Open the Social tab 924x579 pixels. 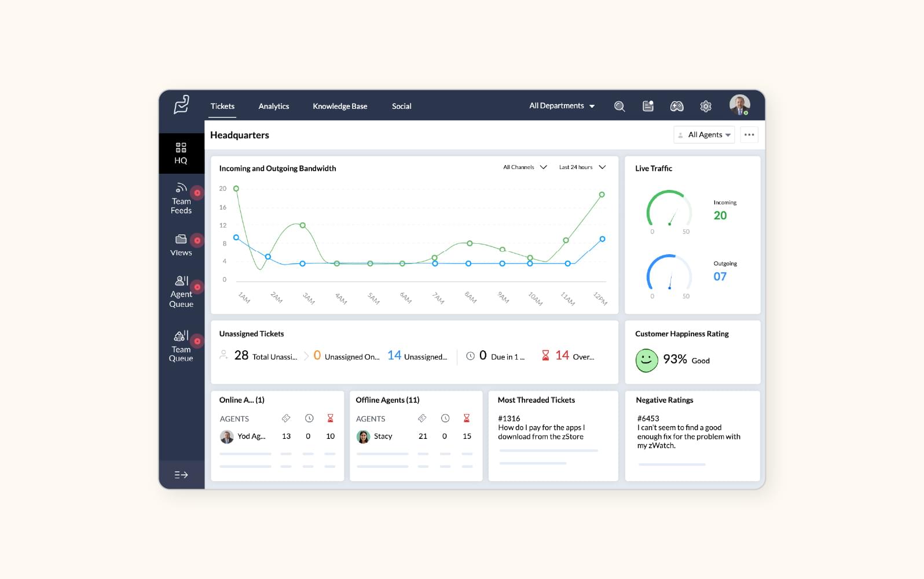[x=401, y=107]
